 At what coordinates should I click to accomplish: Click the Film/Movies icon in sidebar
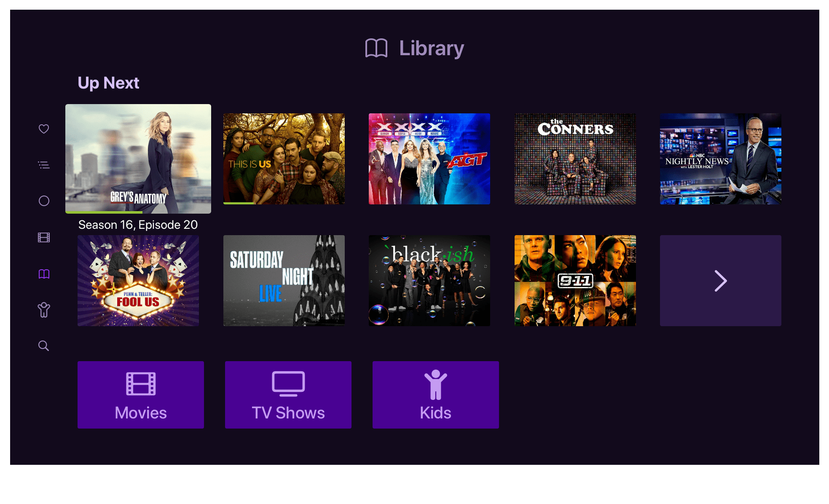point(44,237)
